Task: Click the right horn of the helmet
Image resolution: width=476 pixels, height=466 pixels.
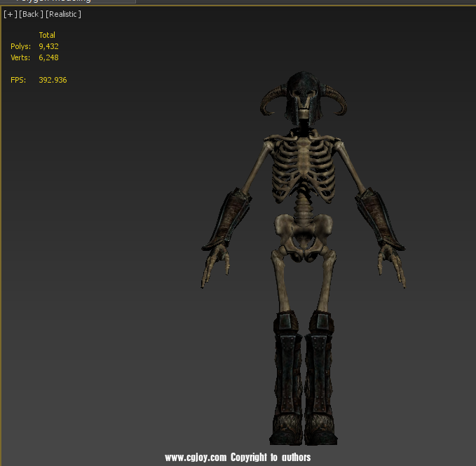Action: click(x=336, y=102)
